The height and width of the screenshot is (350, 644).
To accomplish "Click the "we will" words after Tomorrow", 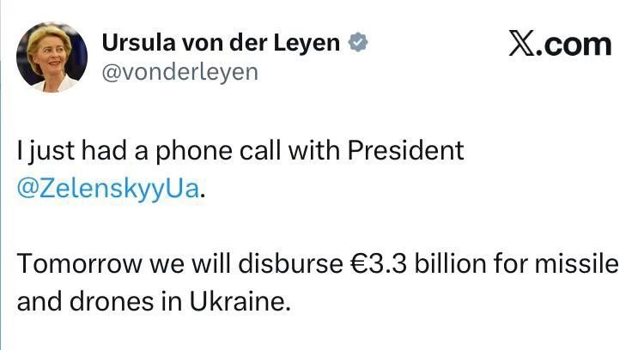I will coord(190,264).
